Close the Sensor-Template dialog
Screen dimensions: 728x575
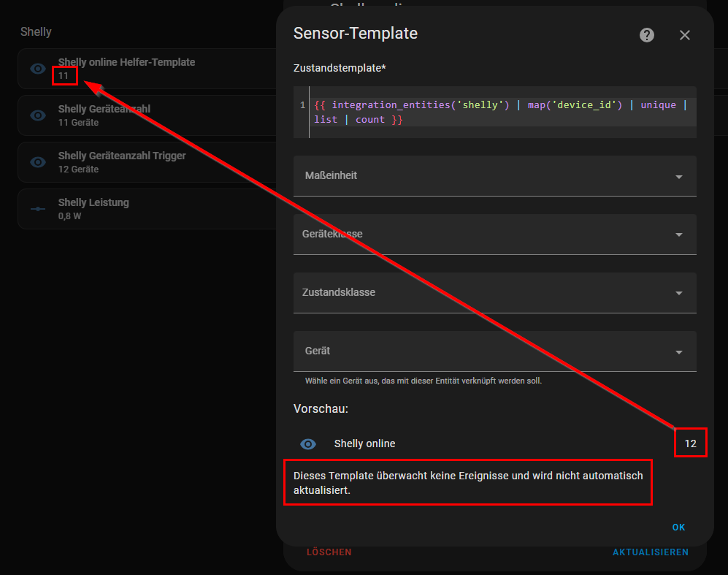click(x=685, y=35)
